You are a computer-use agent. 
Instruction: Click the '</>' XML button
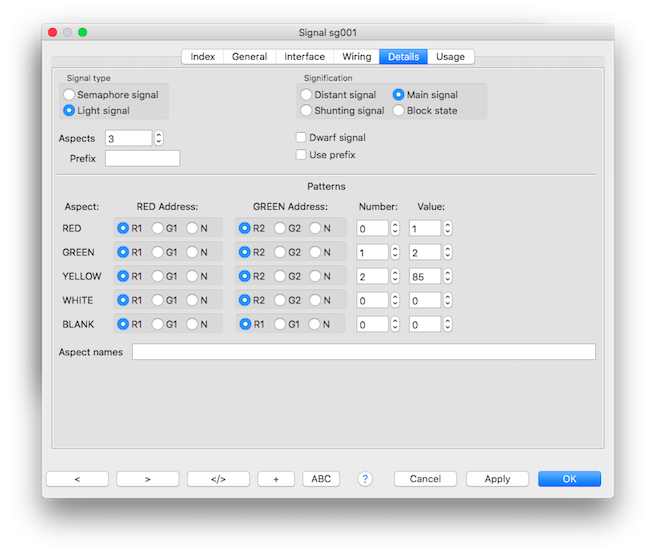[x=218, y=479]
